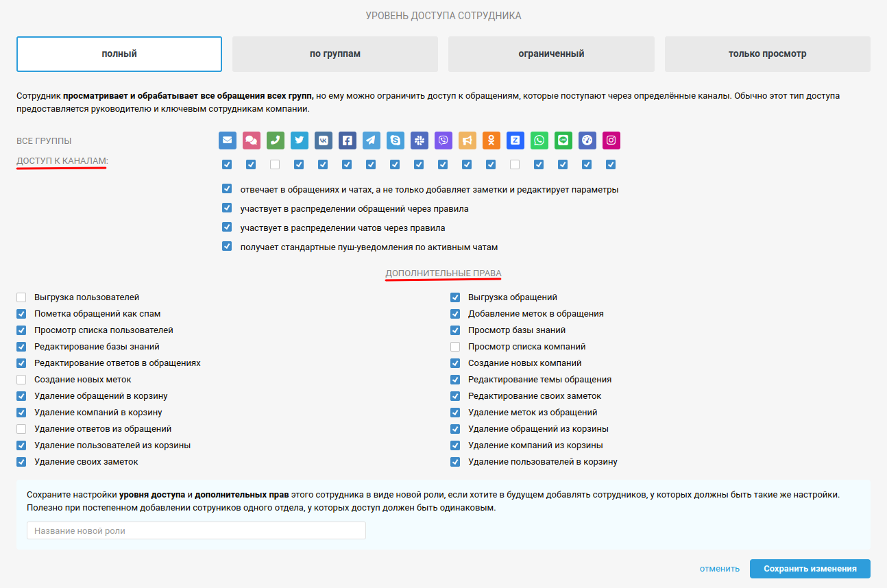Tick the 'Создание новых меток' checkbox
The image size is (887, 588).
(21, 380)
